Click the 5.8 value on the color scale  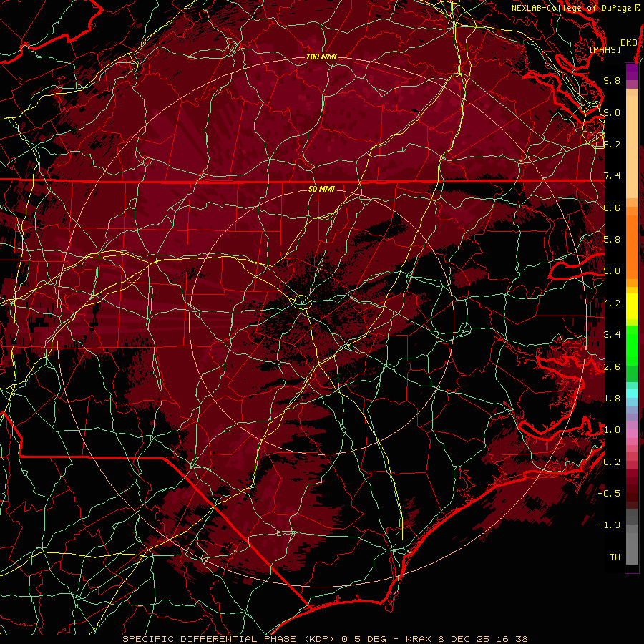612,240
